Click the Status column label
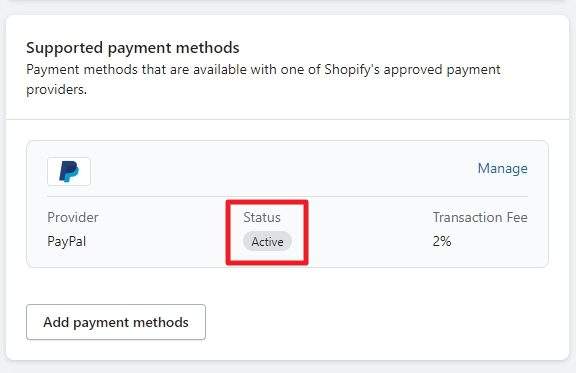This screenshot has width=576, height=373. (262, 217)
